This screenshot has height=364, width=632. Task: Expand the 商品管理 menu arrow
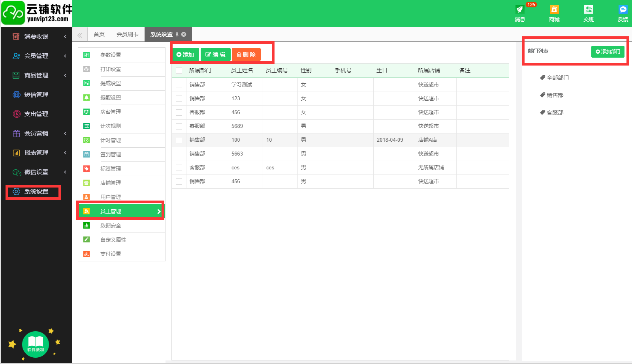65,75
